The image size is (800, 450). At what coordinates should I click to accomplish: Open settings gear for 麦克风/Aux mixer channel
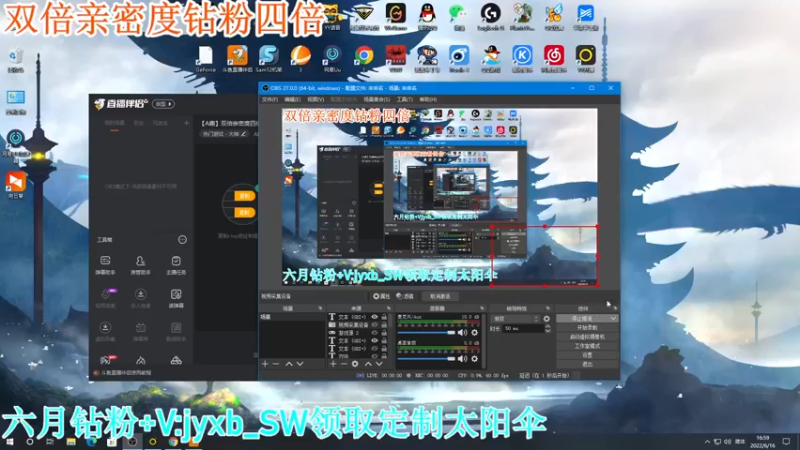(x=474, y=333)
